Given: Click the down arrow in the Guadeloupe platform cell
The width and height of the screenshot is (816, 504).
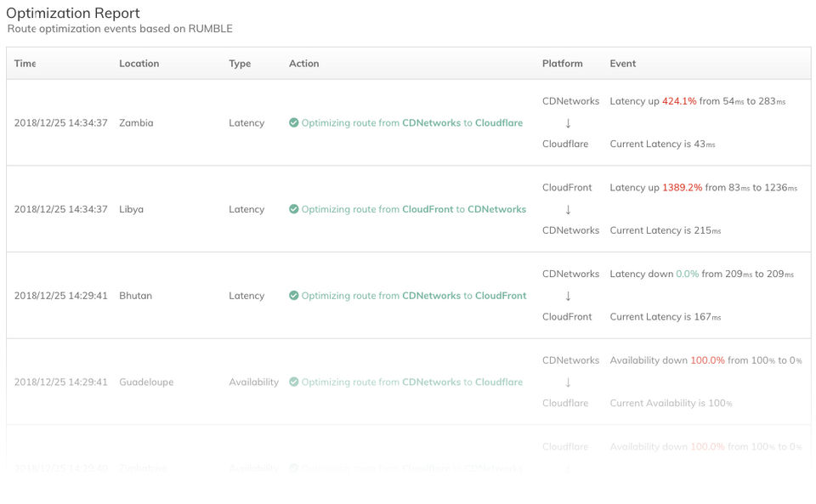Looking at the screenshot, I should pos(568,382).
